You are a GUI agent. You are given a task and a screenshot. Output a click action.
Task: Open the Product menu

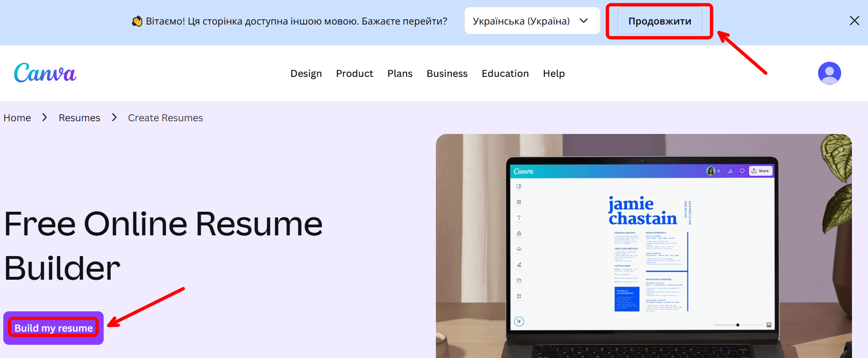354,74
